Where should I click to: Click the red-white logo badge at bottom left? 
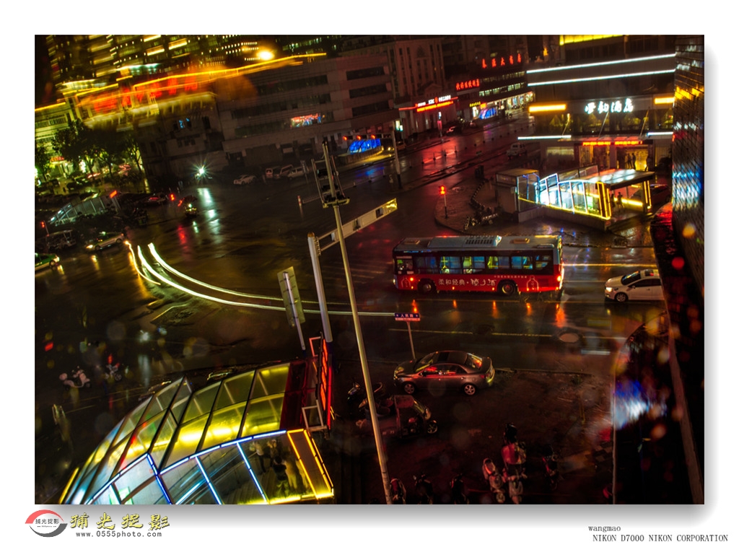point(46,523)
